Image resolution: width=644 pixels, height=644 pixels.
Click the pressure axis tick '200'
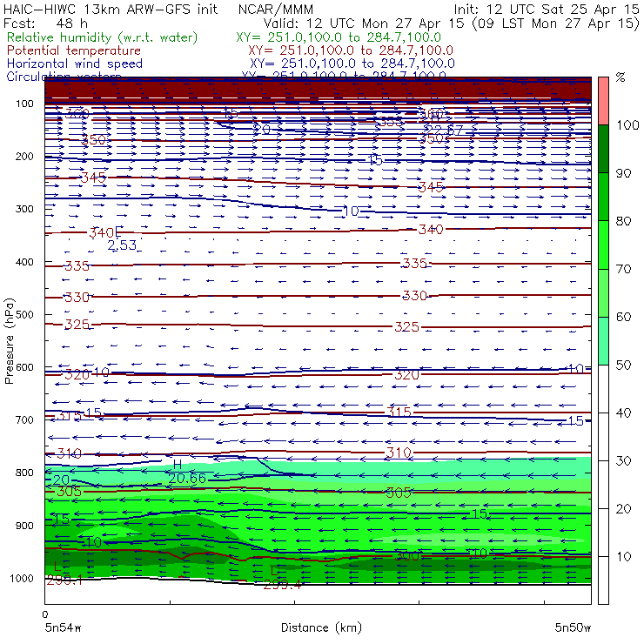24,156
